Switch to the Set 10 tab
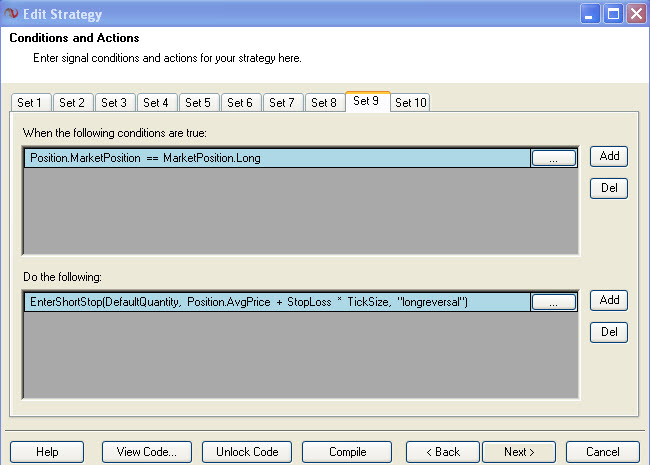The height and width of the screenshot is (465, 650). (410, 102)
